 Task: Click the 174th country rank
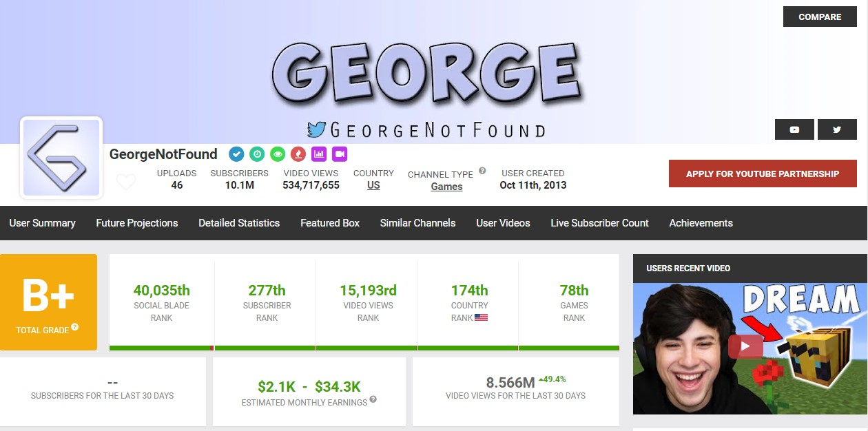469,291
